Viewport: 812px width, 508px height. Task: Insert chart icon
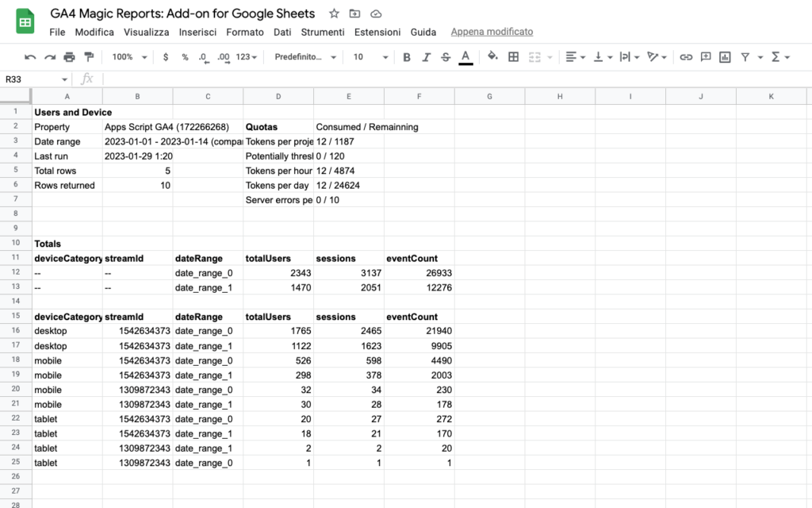[x=725, y=57]
